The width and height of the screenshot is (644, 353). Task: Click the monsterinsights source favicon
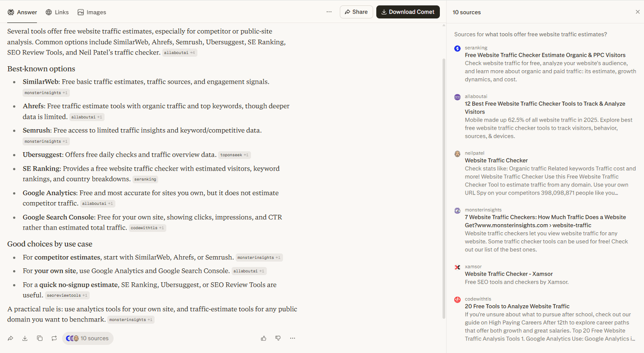coord(457,210)
